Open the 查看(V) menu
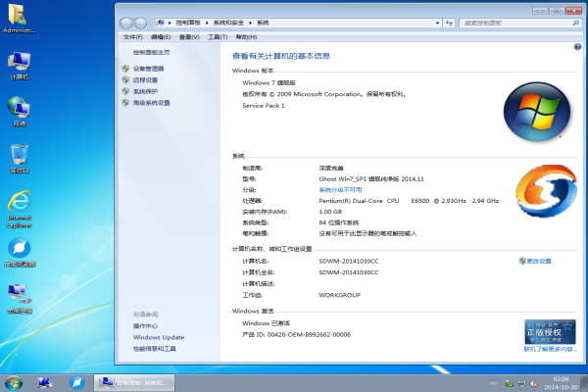 189,37
